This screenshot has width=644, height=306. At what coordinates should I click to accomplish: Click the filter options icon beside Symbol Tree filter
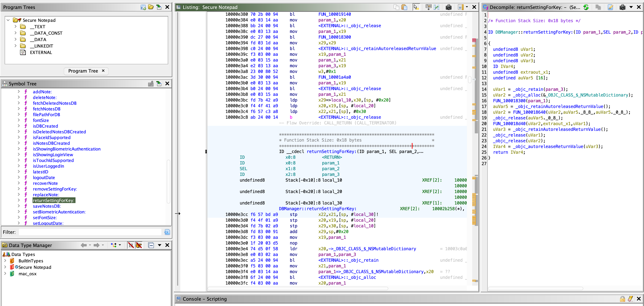[167, 232]
